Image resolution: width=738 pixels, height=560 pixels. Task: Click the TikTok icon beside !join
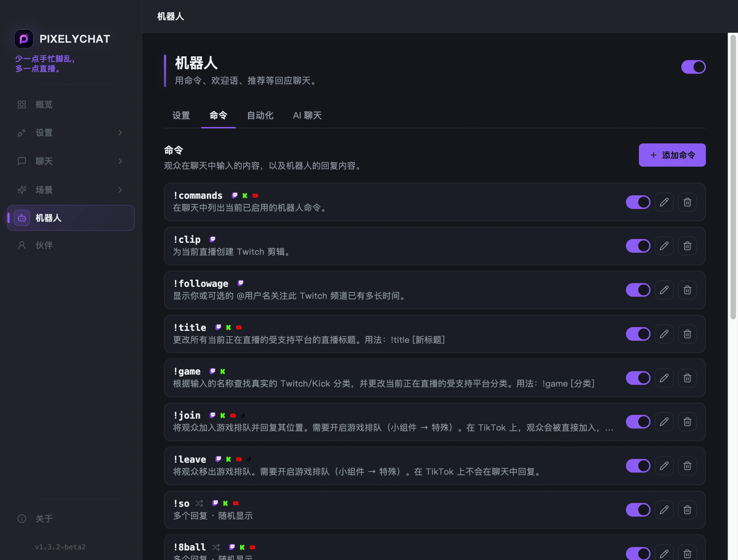tap(243, 416)
